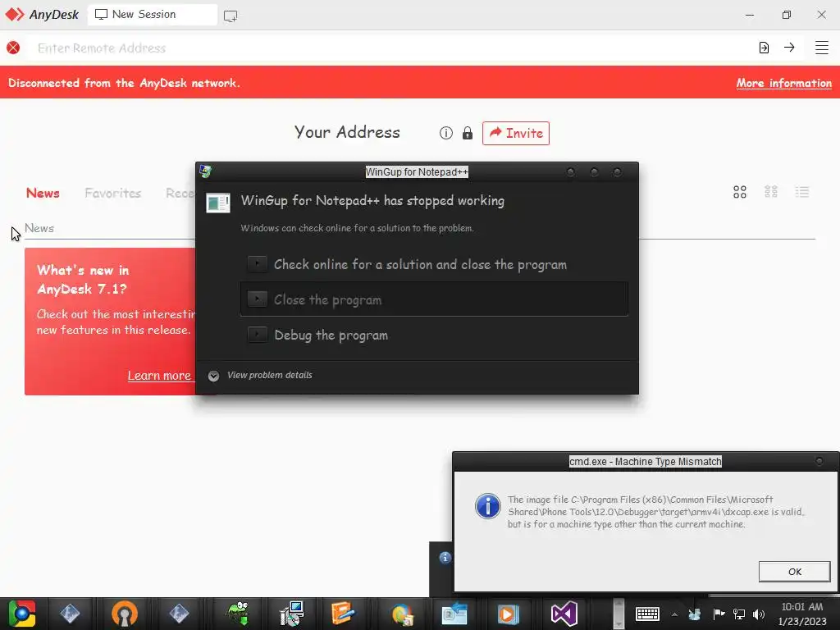Expand View problem details

coord(260,376)
